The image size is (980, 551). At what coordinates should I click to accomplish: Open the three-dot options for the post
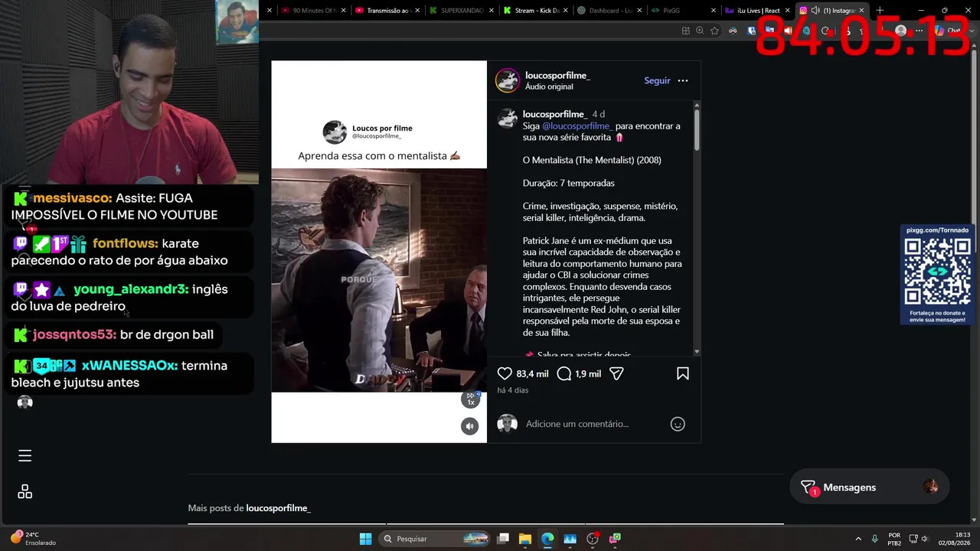point(683,80)
